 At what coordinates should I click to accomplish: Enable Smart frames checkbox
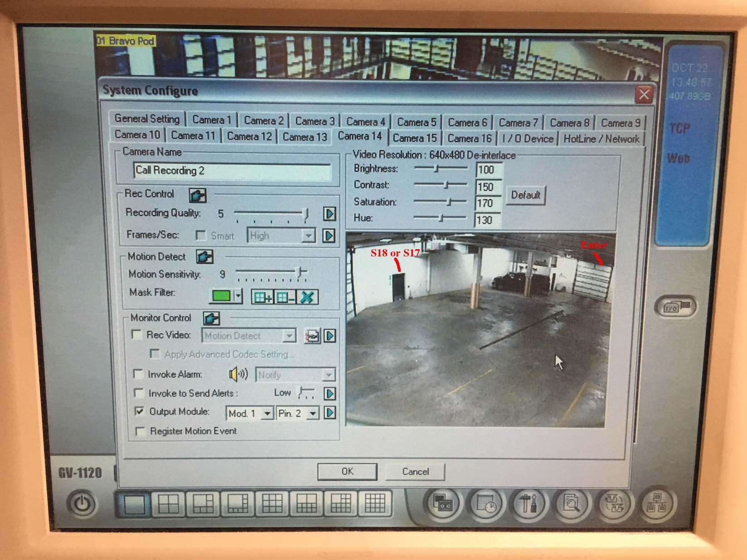pyautogui.click(x=200, y=236)
